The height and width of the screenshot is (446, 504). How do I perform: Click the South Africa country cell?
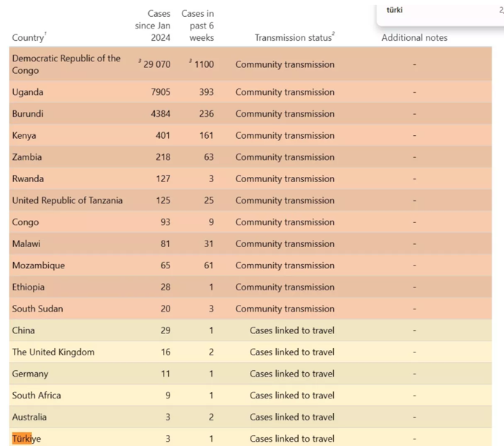pos(37,396)
